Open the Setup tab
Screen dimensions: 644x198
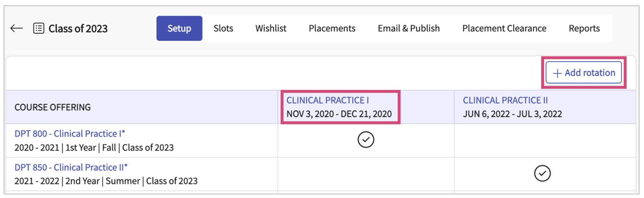[x=179, y=29]
